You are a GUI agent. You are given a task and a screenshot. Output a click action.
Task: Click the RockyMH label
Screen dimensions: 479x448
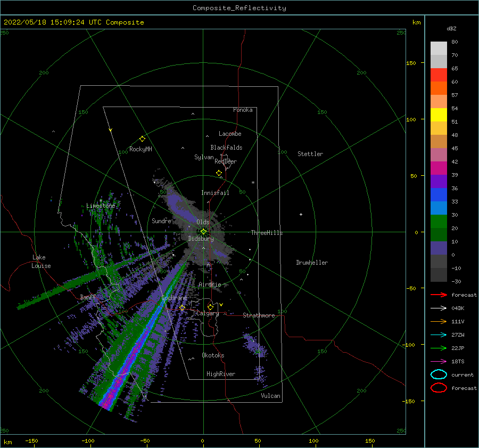(141, 149)
